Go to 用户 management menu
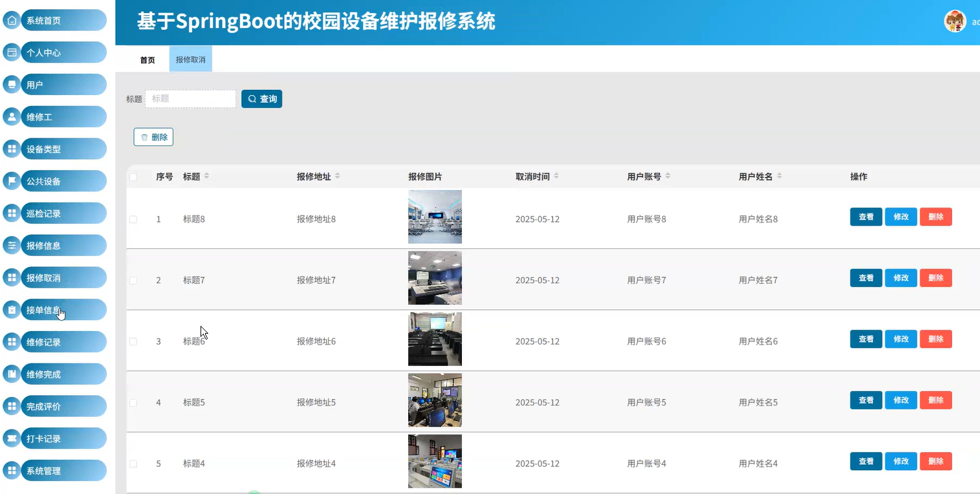Image resolution: width=980 pixels, height=494 pixels. pyautogui.click(x=63, y=85)
